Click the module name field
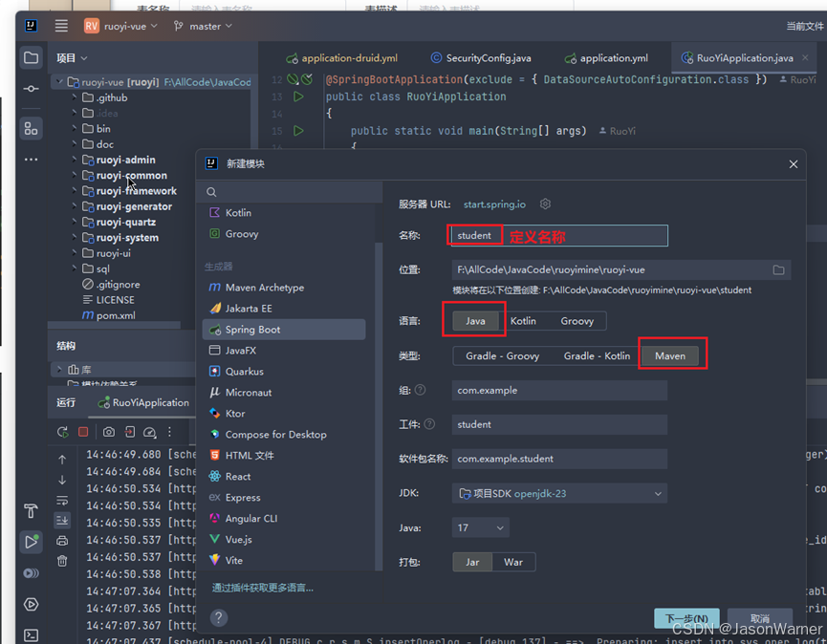Viewport: 827px width, 644px height. (x=559, y=235)
